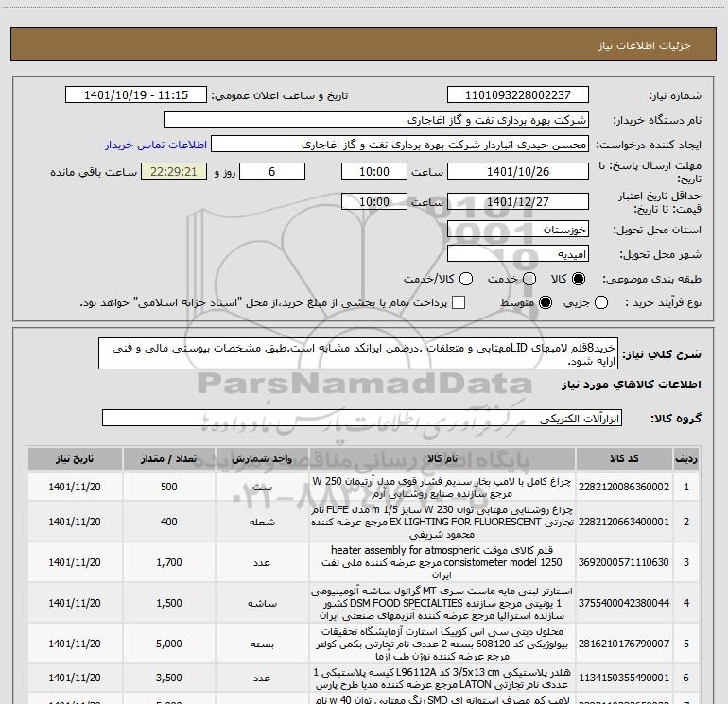
Task: Click the heater assembly item name in row 3
Action: point(442,562)
